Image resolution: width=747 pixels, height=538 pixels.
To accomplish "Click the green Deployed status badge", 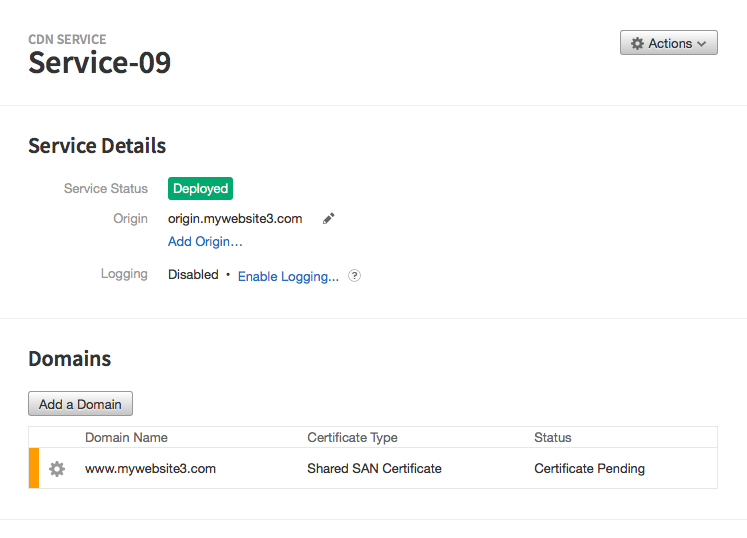I will 201,188.
